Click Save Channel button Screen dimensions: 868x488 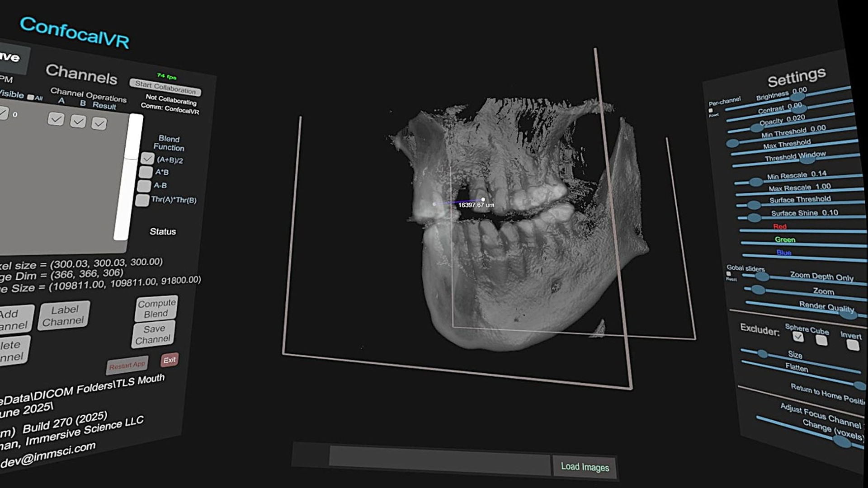click(153, 334)
